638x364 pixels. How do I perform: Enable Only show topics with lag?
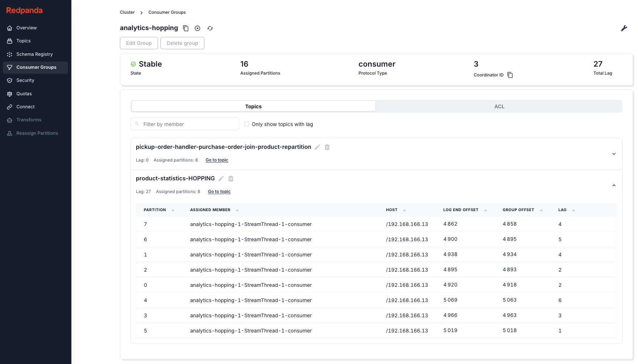point(247,124)
